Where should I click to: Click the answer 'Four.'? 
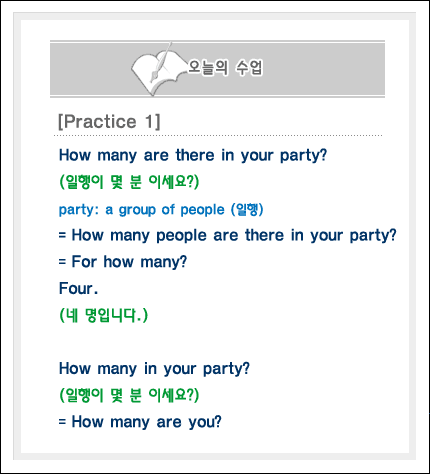pyautogui.click(x=78, y=288)
